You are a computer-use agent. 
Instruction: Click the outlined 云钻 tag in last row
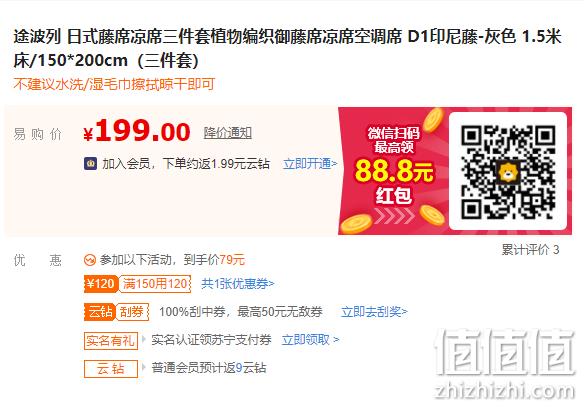click(111, 369)
